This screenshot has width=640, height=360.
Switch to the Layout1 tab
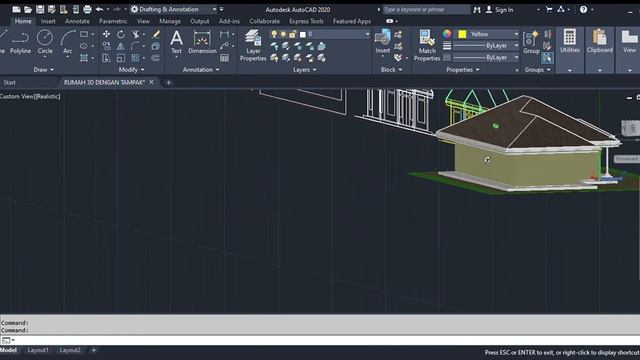point(38,350)
